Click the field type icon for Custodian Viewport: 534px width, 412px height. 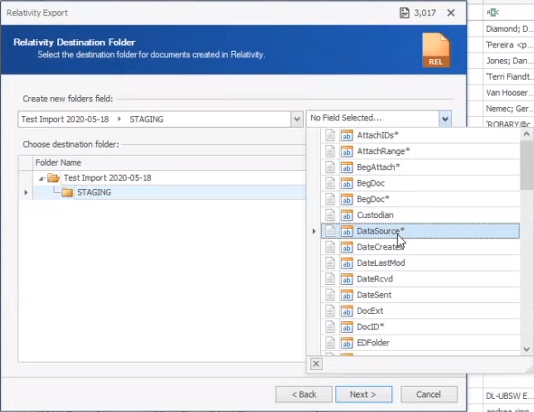347,215
